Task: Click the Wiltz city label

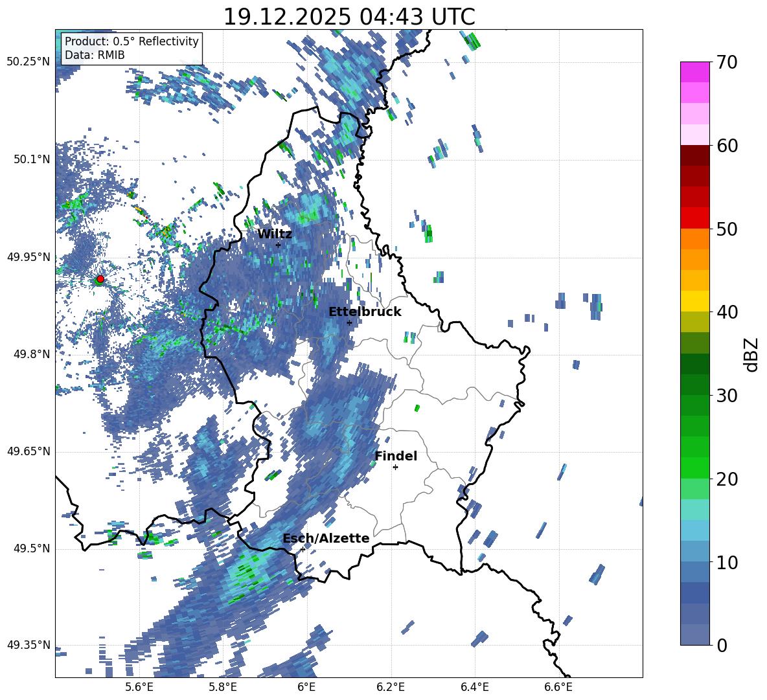Action: (x=275, y=234)
